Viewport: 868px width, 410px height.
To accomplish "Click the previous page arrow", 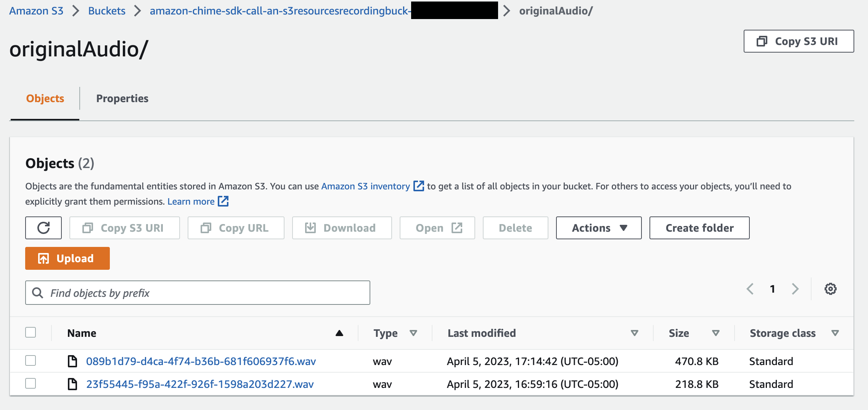I will click(750, 289).
